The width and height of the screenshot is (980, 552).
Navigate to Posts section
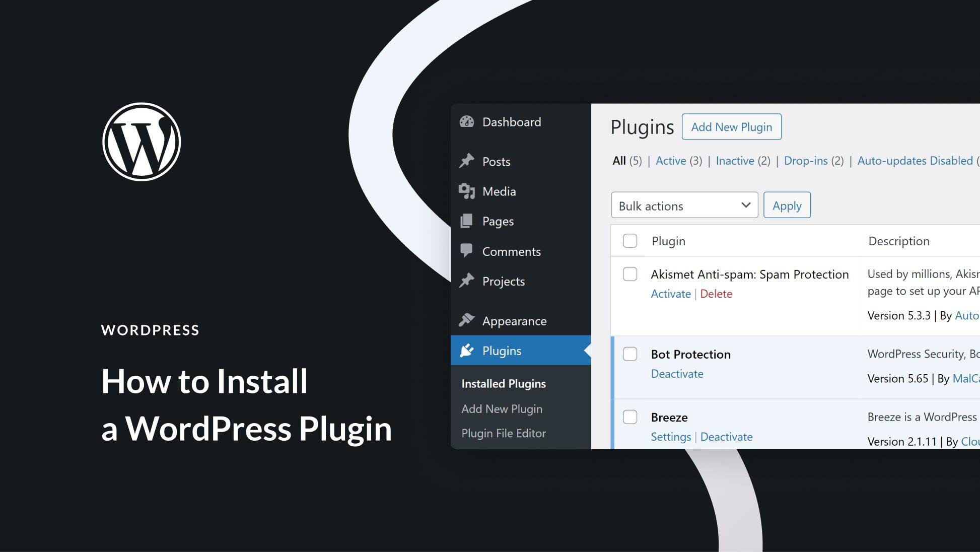497,162
